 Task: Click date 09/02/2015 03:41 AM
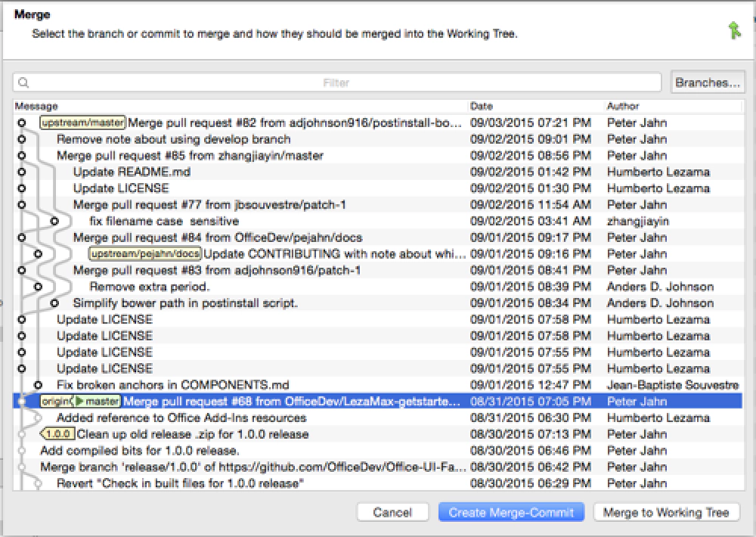pos(531,222)
